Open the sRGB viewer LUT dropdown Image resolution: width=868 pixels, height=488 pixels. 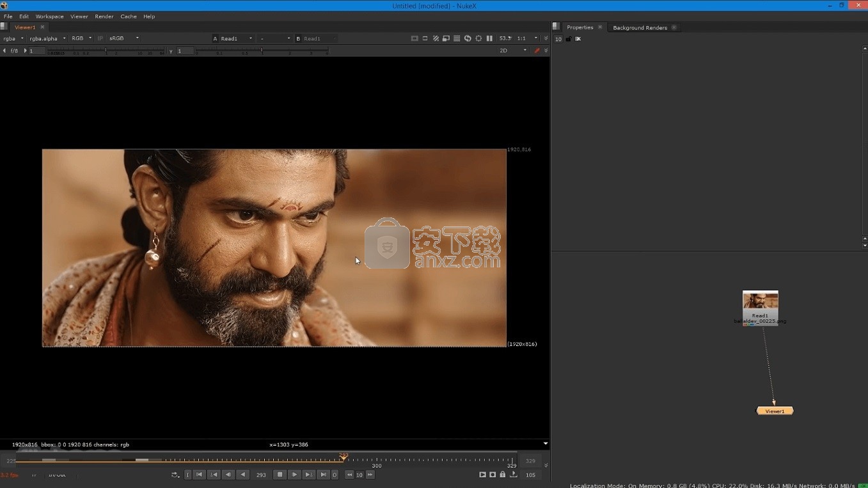[x=124, y=38]
